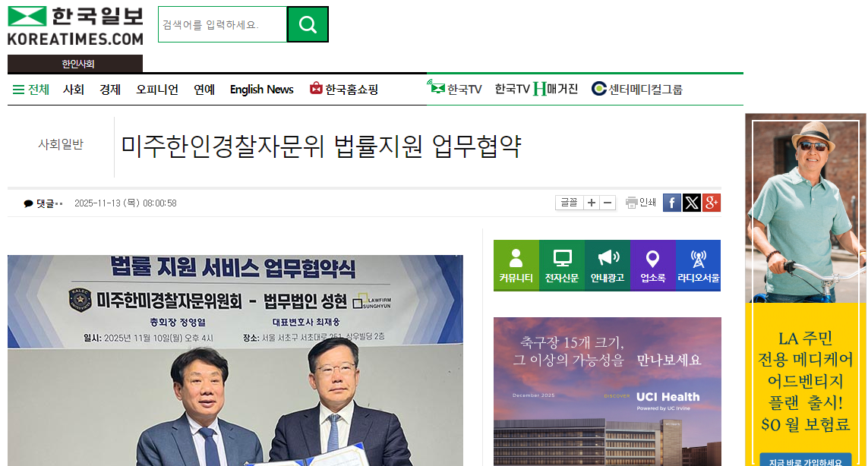Open the 커뮤니티 community tile

pyautogui.click(x=516, y=265)
